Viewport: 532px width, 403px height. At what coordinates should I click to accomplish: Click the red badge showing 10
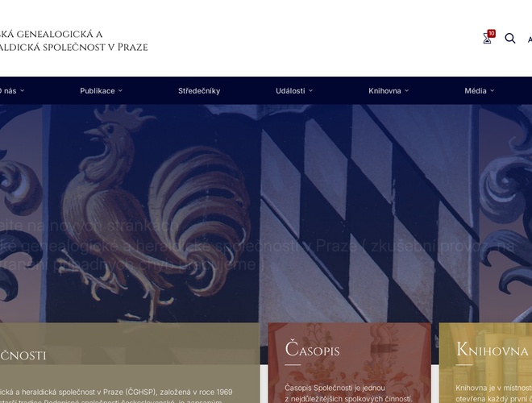tap(491, 34)
